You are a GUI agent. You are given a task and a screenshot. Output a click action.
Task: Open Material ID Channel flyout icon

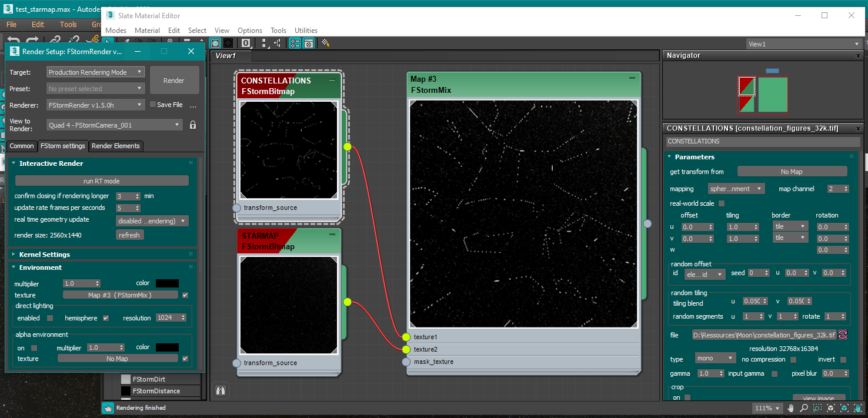point(246,44)
